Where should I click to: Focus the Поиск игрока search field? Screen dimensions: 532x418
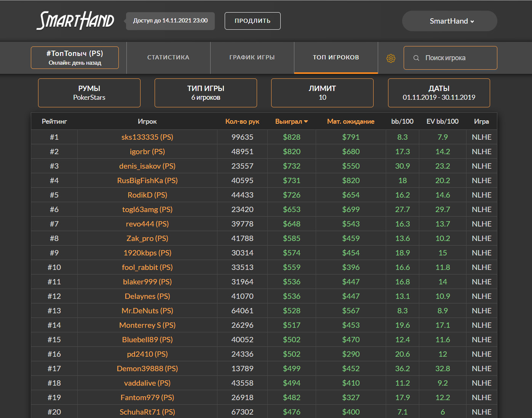[451, 58]
